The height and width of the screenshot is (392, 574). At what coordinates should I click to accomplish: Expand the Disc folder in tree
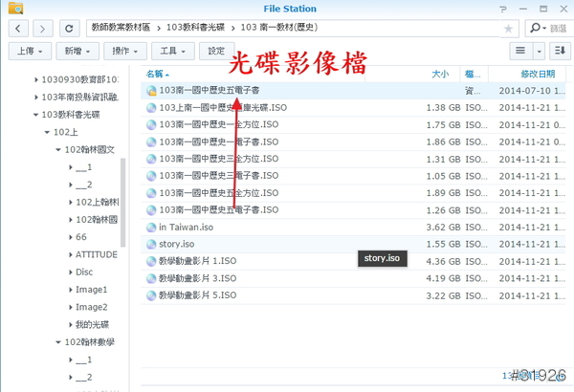[x=70, y=272]
